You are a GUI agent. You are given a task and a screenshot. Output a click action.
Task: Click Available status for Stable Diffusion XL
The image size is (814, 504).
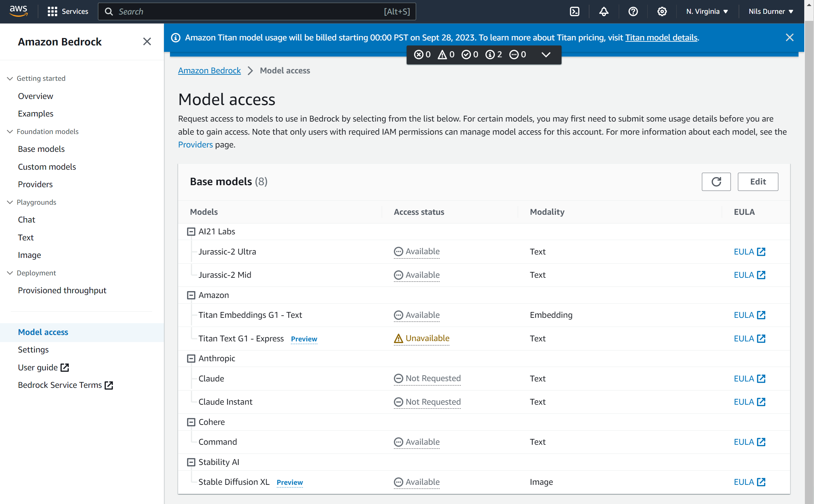pyautogui.click(x=417, y=482)
